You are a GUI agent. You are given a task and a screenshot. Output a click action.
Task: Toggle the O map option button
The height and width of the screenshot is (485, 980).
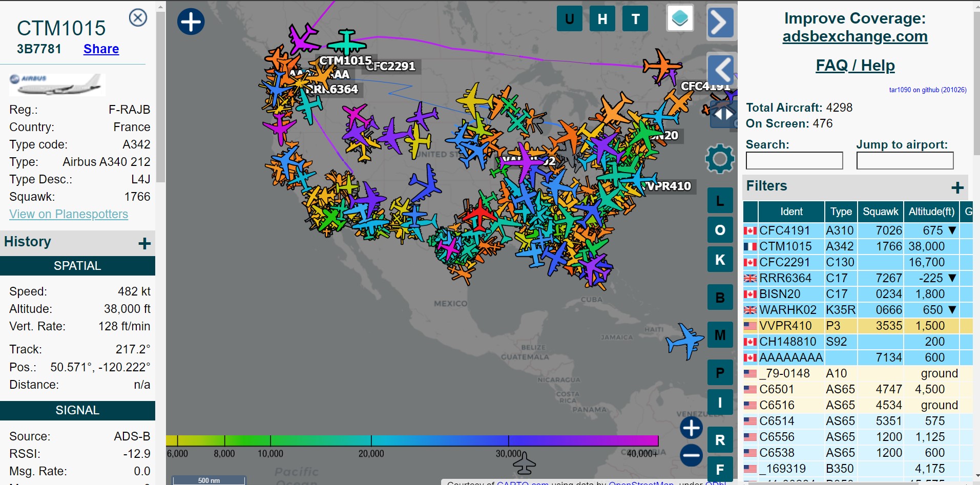tap(720, 230)
